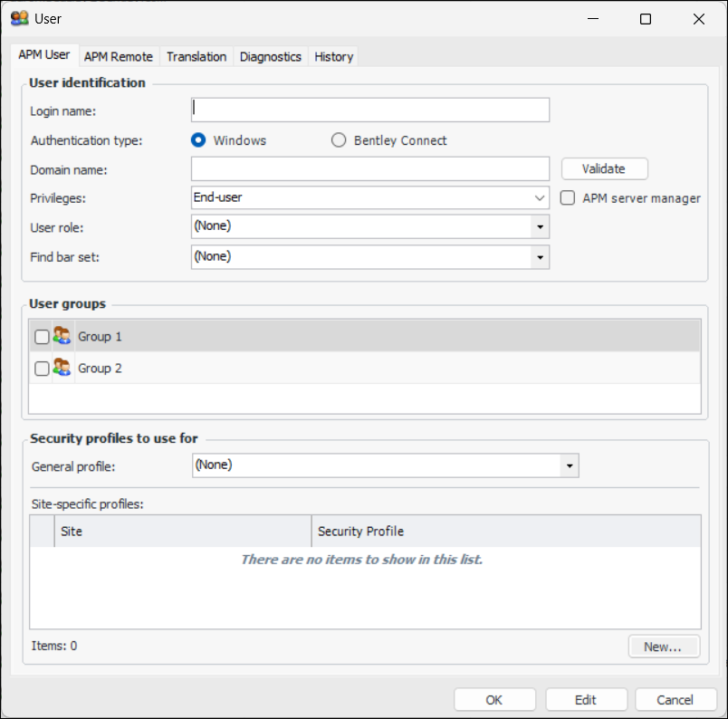Switch to the APM User tab

(44, 55)
